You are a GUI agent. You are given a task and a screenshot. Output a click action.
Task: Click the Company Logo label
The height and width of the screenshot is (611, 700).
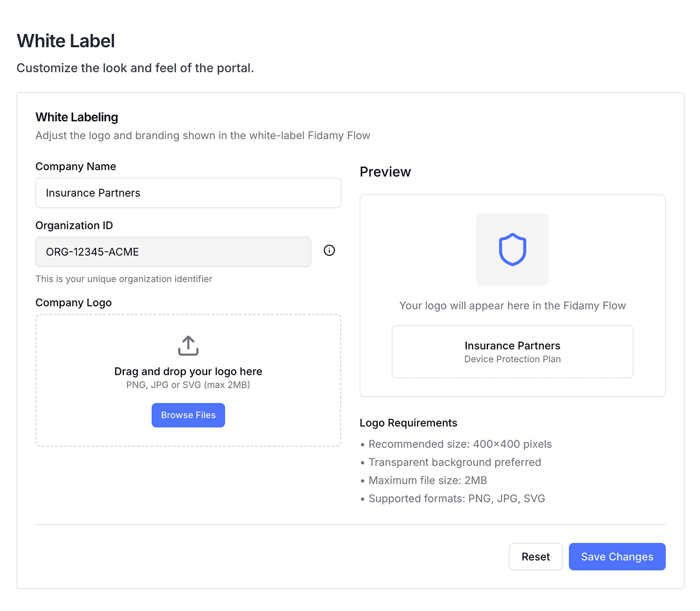(74, 303)
